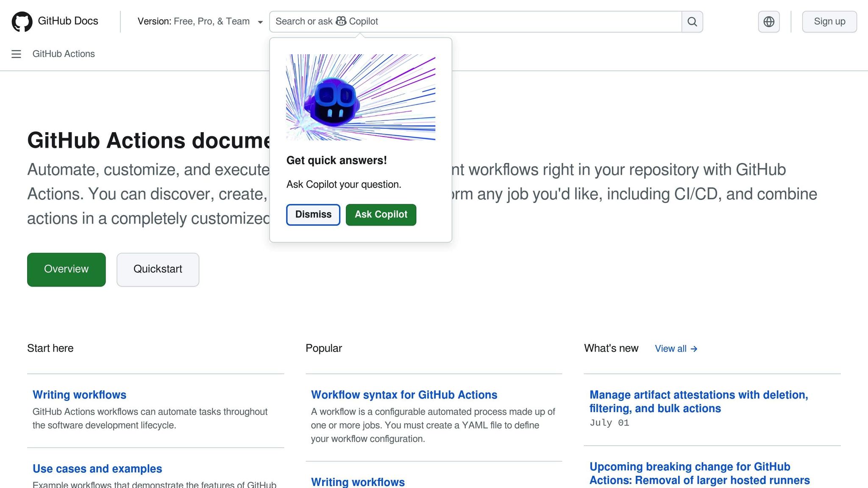The width and height of the screenshot is (868, 488).
Task: Open the Overview page button
Action: pos(67,269)
